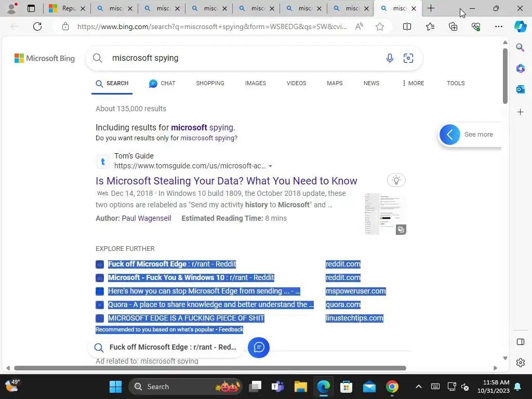This screenshot has width=532, height=399.
Task: Open Microsoft Store from taskbar
Action: (x=345, y=387)
